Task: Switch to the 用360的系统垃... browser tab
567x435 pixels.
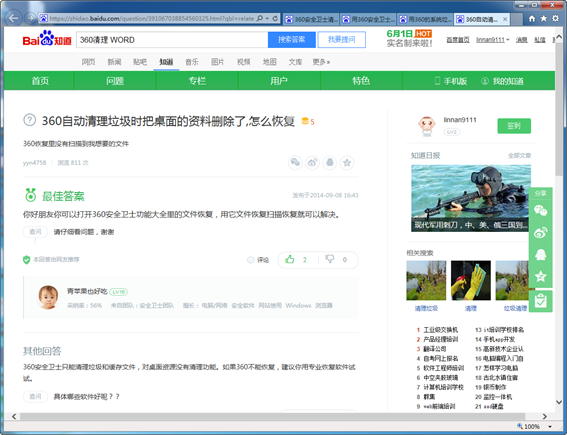Action: point(425,19)
